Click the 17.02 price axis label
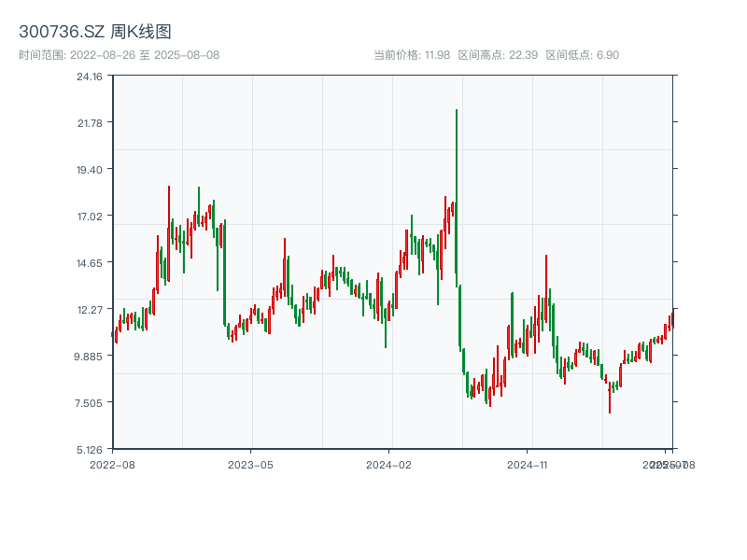747x560 pixels. [x=90, y=217]
